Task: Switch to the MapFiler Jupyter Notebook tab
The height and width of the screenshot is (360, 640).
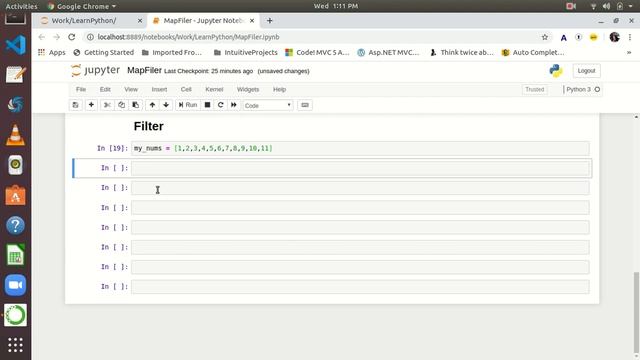Action: (x=203, y=20)
